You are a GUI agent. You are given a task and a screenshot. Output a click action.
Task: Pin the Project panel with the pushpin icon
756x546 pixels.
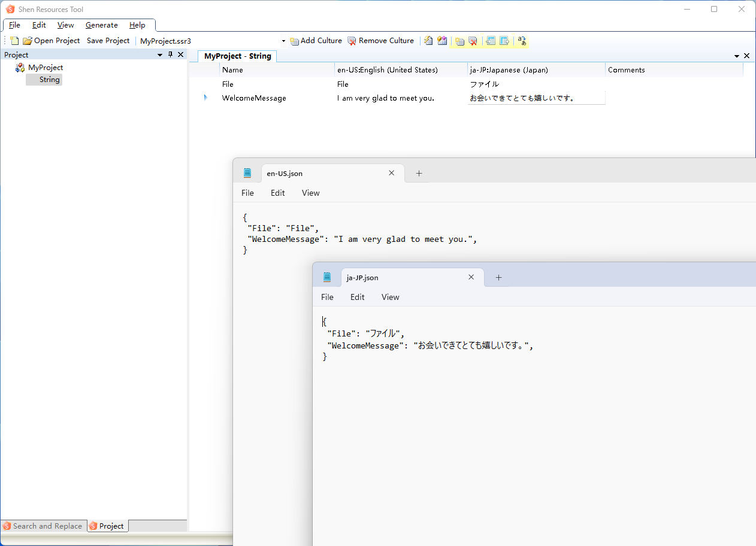[x=170, y=54]
